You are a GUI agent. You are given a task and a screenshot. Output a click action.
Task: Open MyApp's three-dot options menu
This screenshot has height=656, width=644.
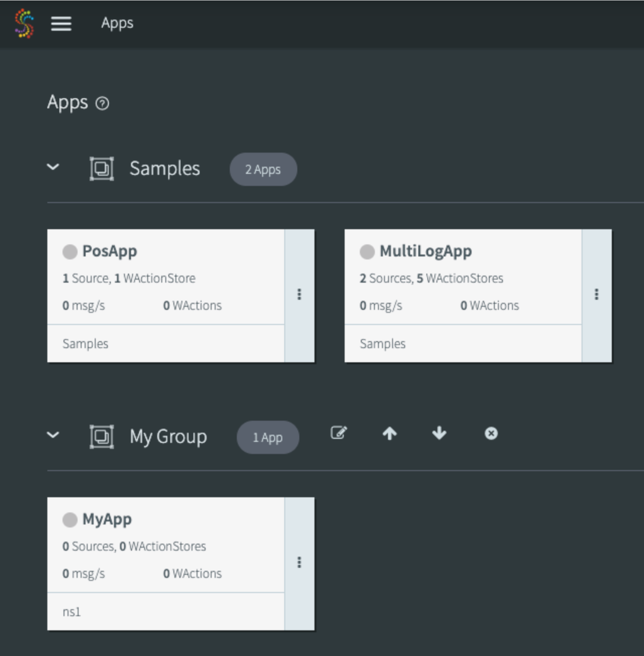click(x=299, y=563)
